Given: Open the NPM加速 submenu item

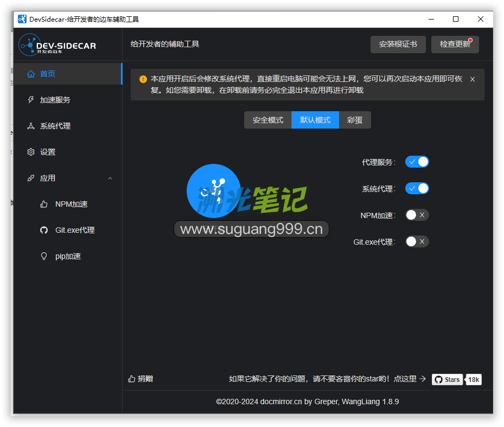Looking at the screenshot, I should click(68, 204).
